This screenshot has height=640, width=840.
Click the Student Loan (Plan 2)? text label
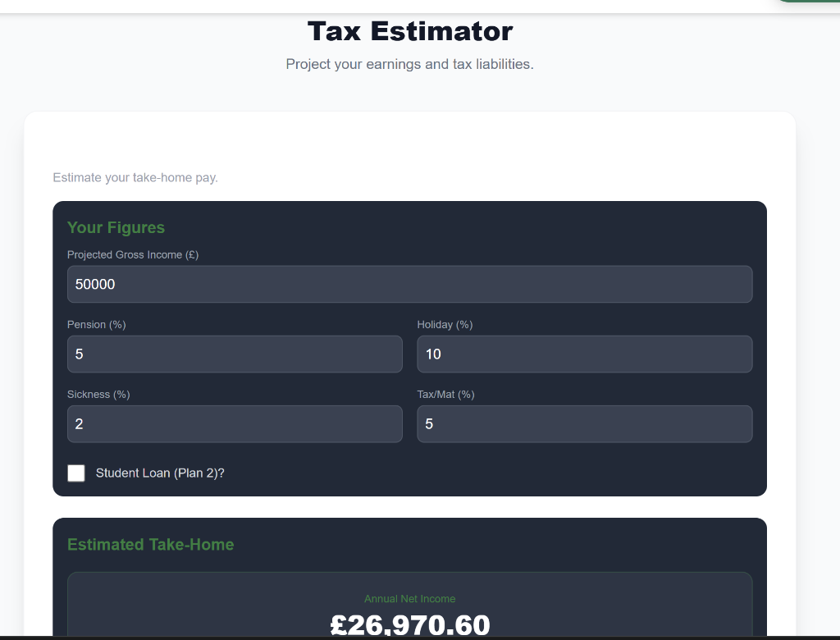tap(160, 473)
